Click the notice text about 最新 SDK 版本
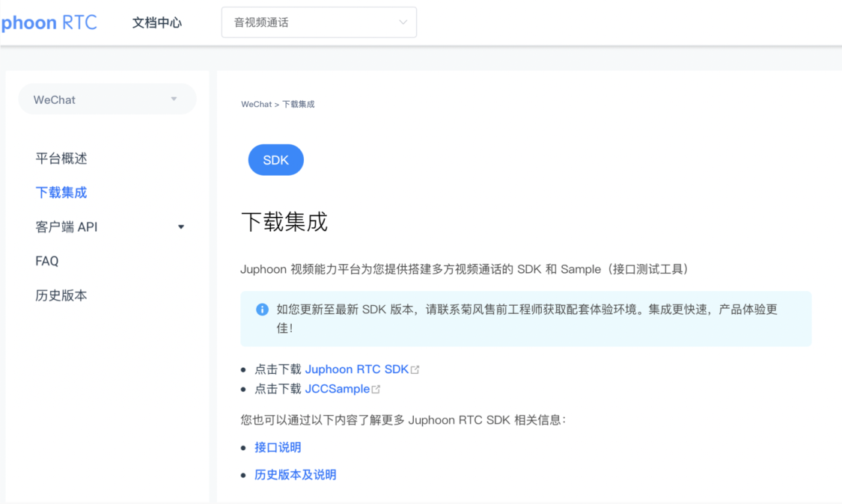 [527, 319]
